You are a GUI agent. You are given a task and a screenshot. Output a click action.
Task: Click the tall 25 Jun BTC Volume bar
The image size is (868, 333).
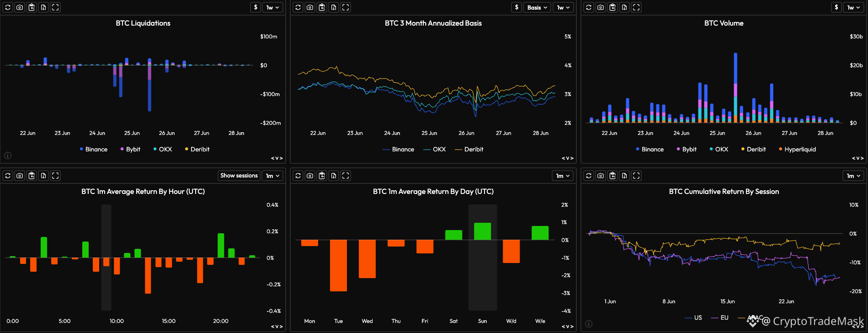coord(735,88)
